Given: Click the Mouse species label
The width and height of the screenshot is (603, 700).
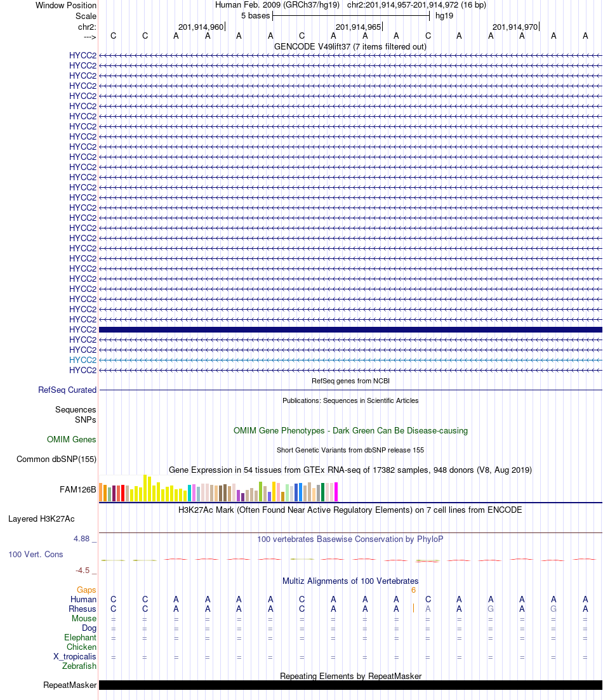Looking at the screenshot, I should point(84,618).
